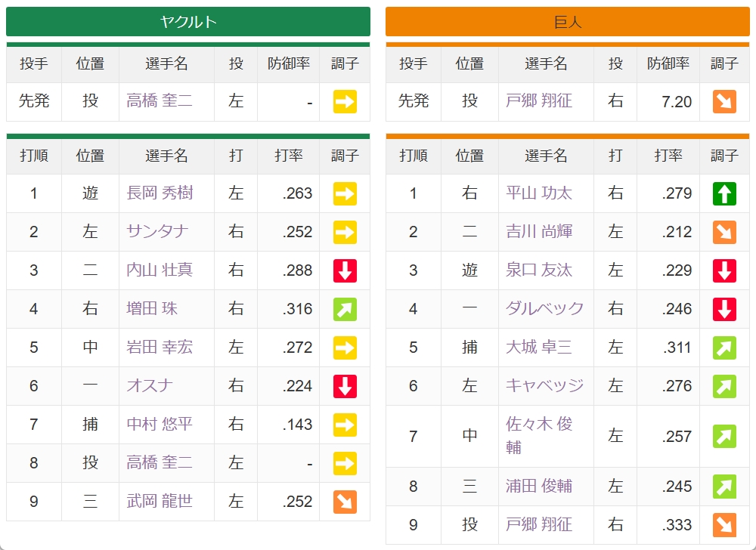Click the red down-arrow icon for ダルベック
The height and width of the screenshot is (550, 756).
tap(724, 309)
